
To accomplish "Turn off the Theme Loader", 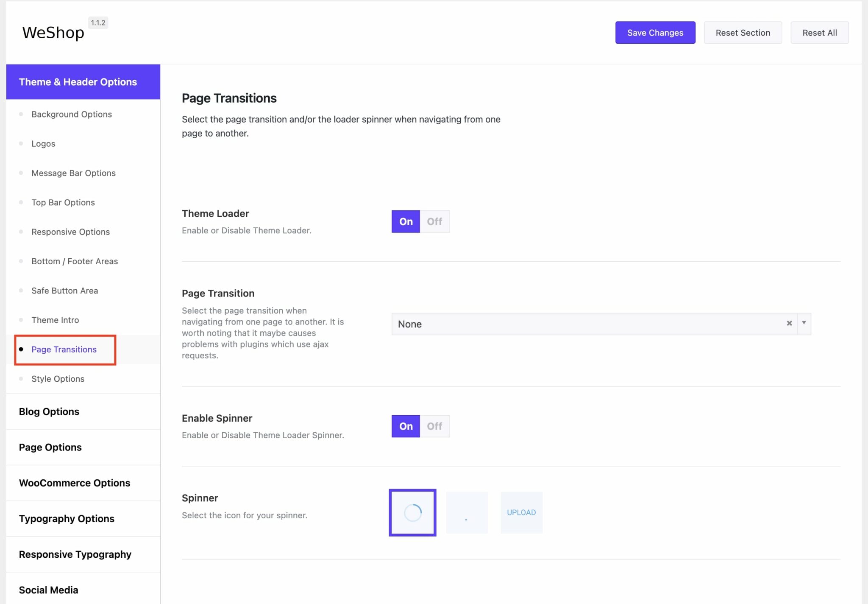I will click(x=434, y=221).
